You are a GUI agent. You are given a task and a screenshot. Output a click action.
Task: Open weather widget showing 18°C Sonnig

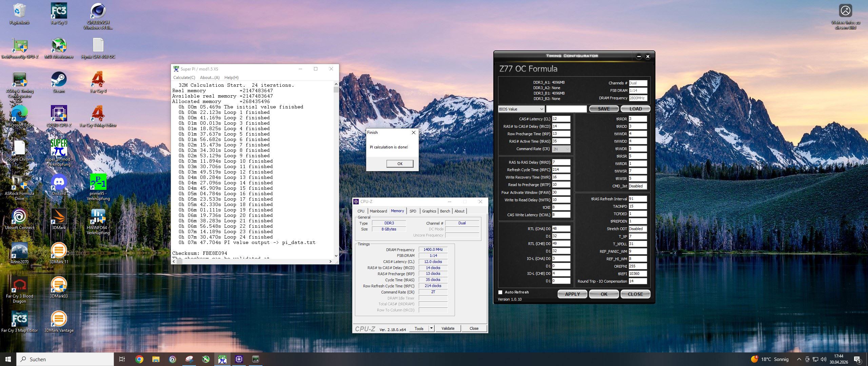[770, 359]
